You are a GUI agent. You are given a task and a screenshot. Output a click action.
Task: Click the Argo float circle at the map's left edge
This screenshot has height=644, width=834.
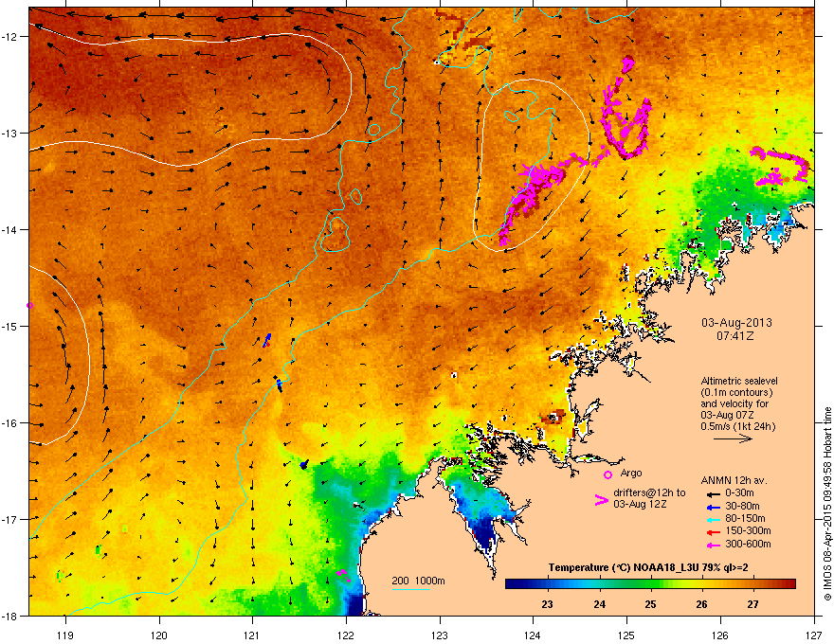pos(29,306)
